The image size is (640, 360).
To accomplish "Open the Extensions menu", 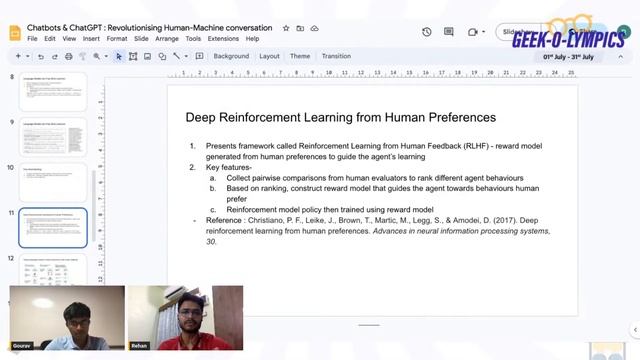I will [223, 39].
